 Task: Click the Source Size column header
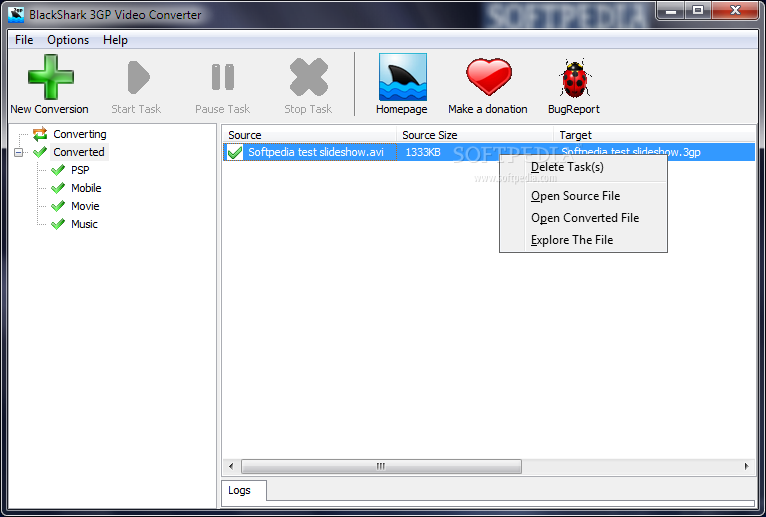(475, 135)
